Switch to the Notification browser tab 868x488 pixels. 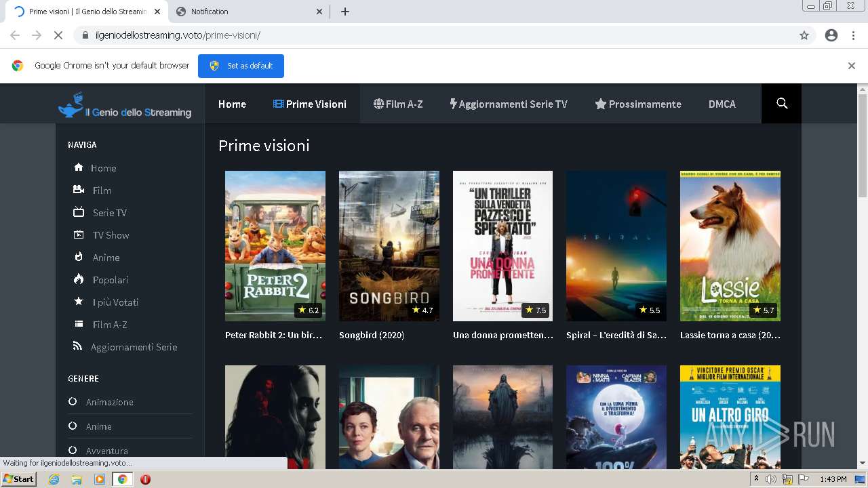[248, 12]
